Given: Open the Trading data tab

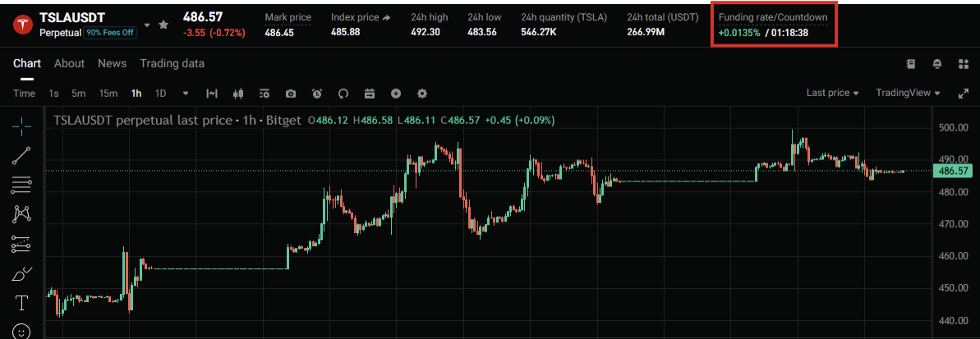Looking at the screenshot, I should 172,63.
